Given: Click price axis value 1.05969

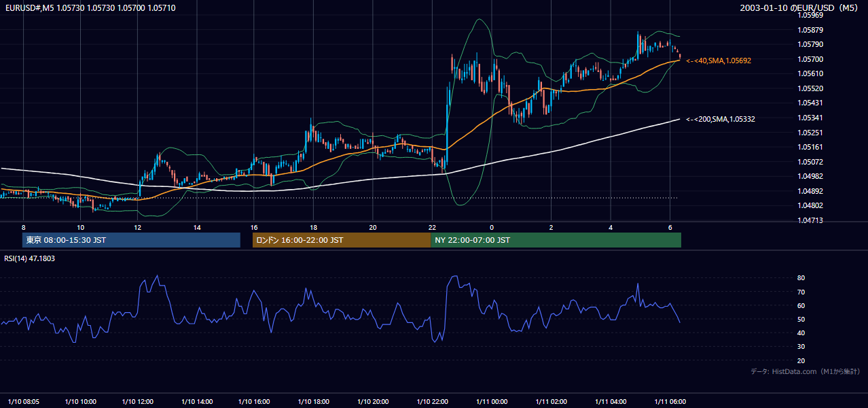Looking at the screenshot, I should (810, 15).
